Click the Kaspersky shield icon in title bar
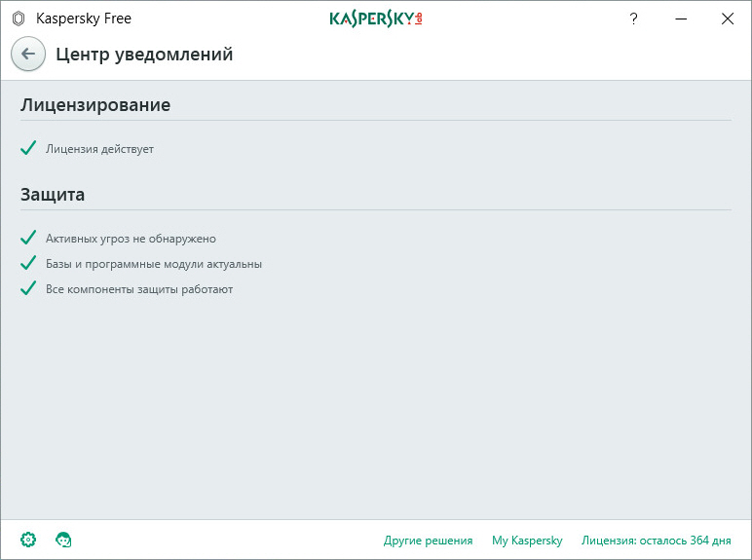Image resolution: width=752 pixels, height=560 pixels. (19, 19)
